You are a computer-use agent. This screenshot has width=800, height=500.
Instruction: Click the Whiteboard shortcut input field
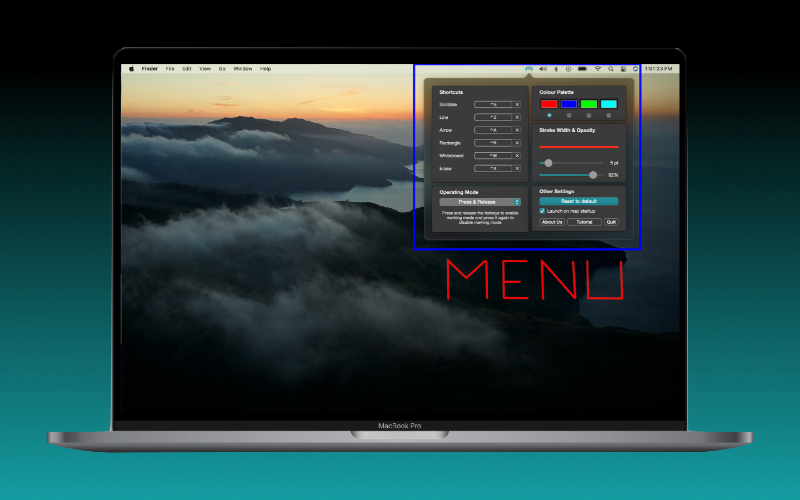tap(493, 156)
